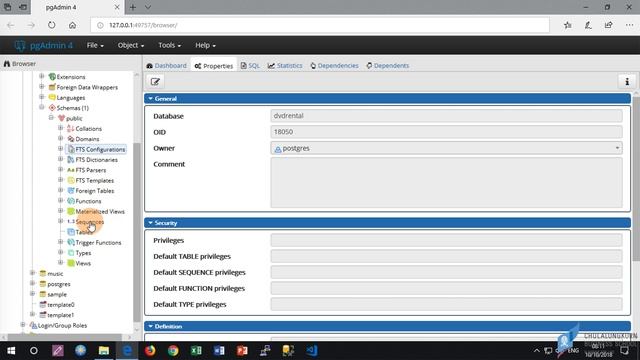The image size is (640, 360).
Task: Expand the Collations tree node
Action: click(60, 128)
